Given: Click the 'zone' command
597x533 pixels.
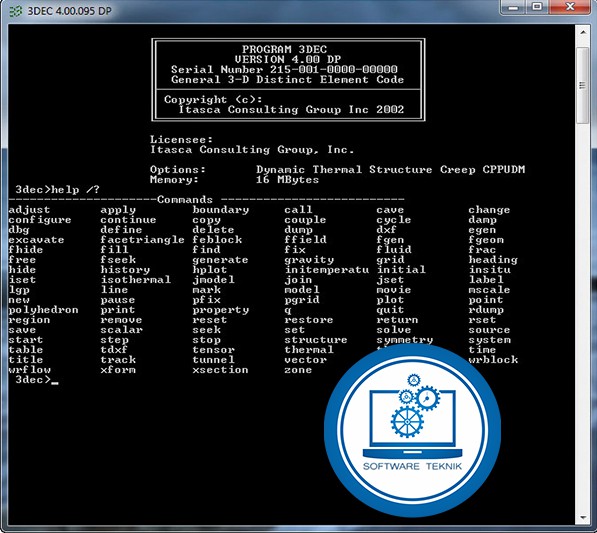Looking at the screenshot, I should 298,370.
